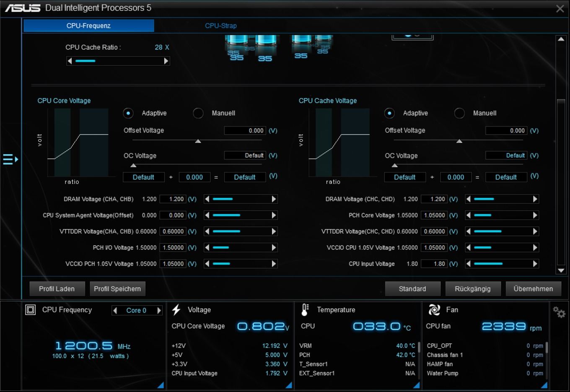Increase CPU Input Voltage right arrow
Viewport: 570px width, 392px height.
[535, 264]
